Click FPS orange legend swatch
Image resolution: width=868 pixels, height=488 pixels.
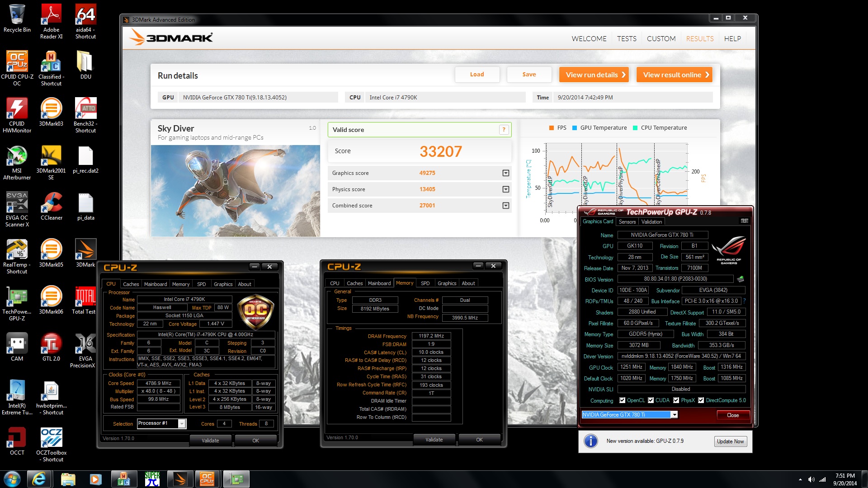(x=552, y=128)
